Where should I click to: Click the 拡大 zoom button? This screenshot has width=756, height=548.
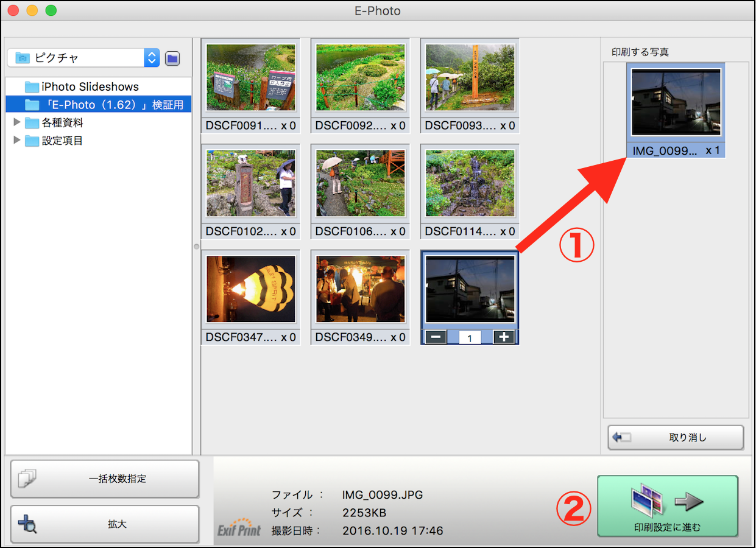105,524
